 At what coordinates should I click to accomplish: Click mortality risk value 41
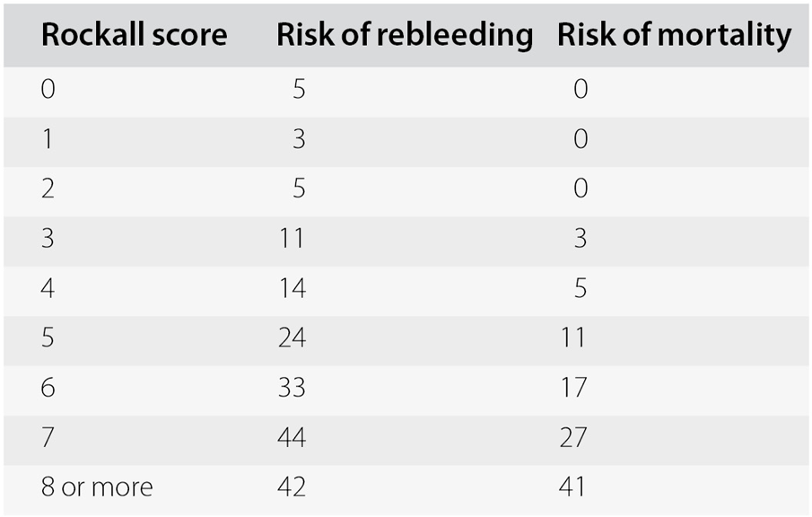point(572,486)
